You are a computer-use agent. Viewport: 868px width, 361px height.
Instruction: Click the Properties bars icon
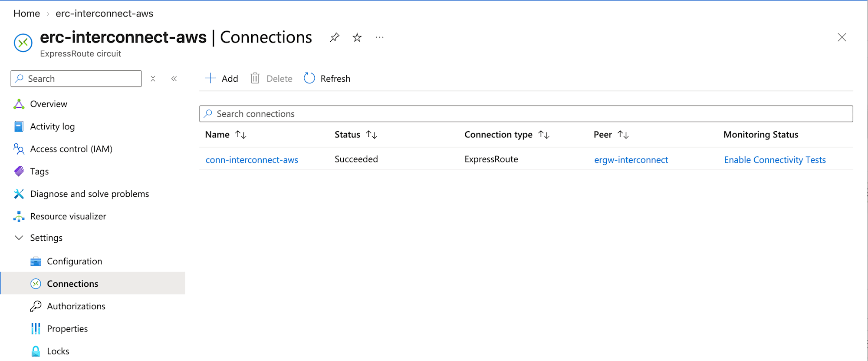click(36, 329)
